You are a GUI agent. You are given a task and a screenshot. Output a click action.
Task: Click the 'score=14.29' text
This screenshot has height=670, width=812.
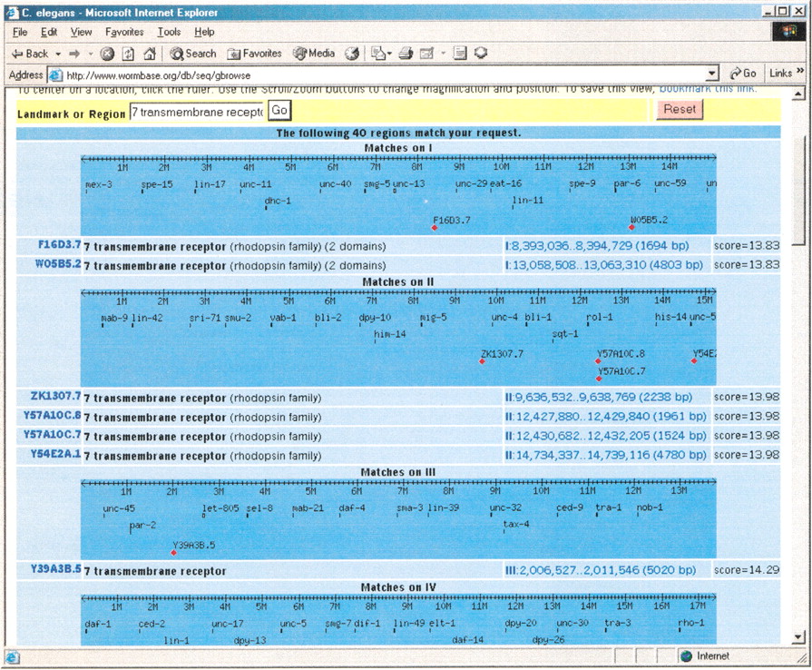click(x=747, y=570)
